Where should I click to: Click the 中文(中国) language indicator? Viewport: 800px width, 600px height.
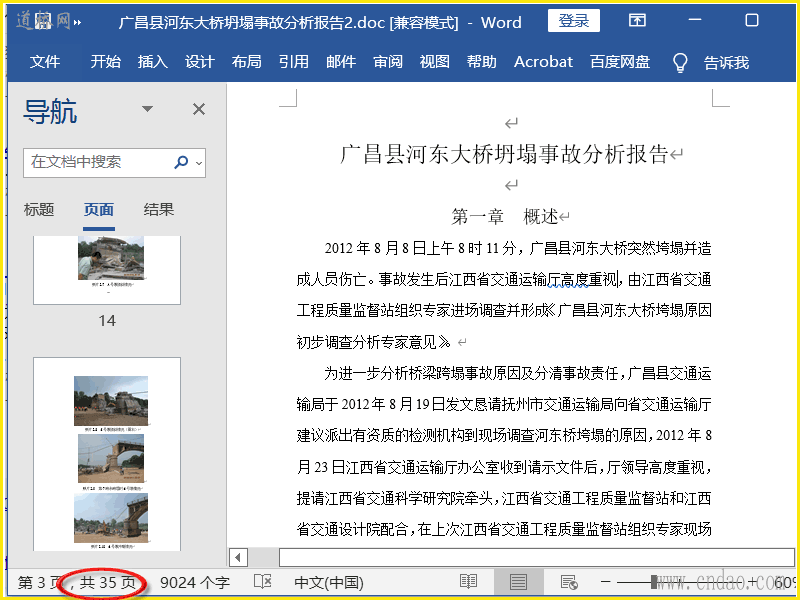click(x=329, y=582)
